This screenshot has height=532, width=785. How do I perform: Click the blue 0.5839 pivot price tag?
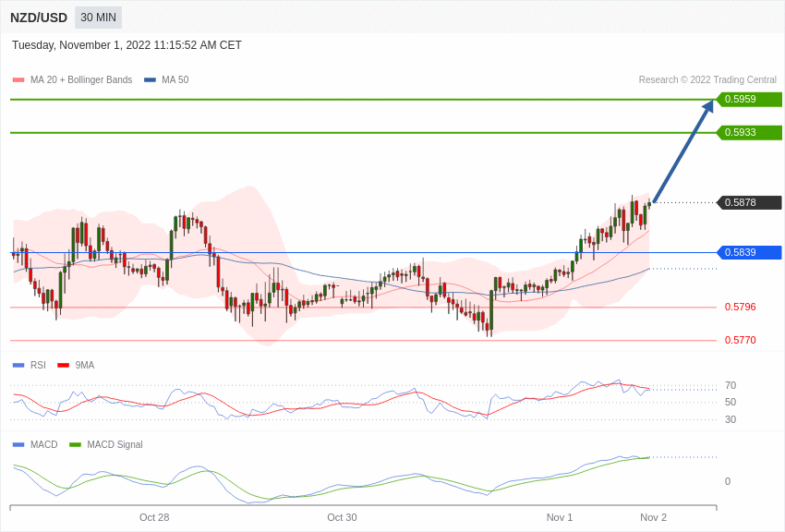pyautogui.click(x=749, y=252)
